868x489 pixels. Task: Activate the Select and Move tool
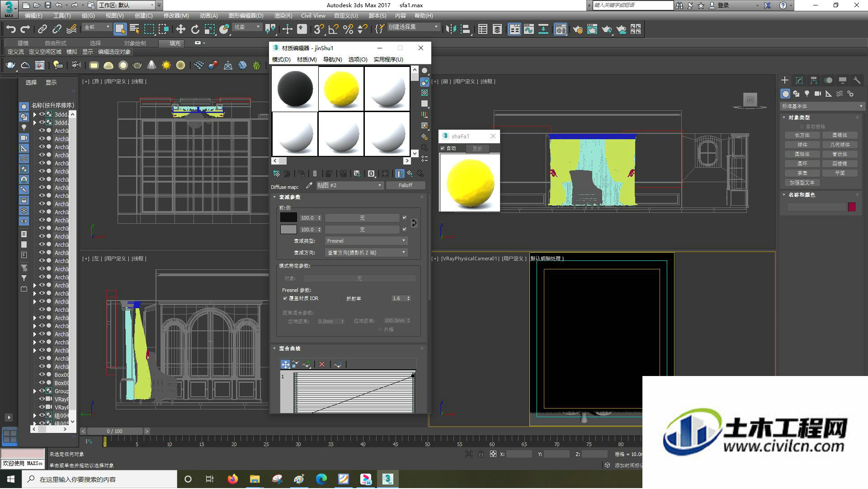[x=181, y=29]
